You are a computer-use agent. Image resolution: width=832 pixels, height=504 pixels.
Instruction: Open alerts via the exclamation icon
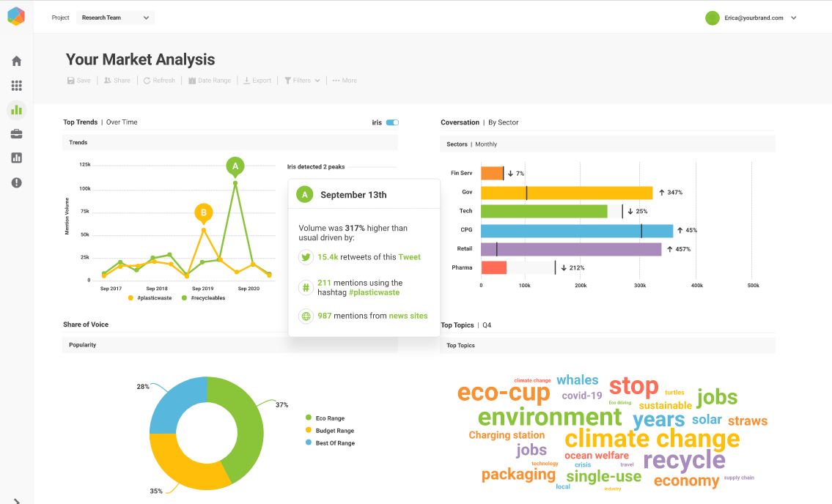pos(15,182)
